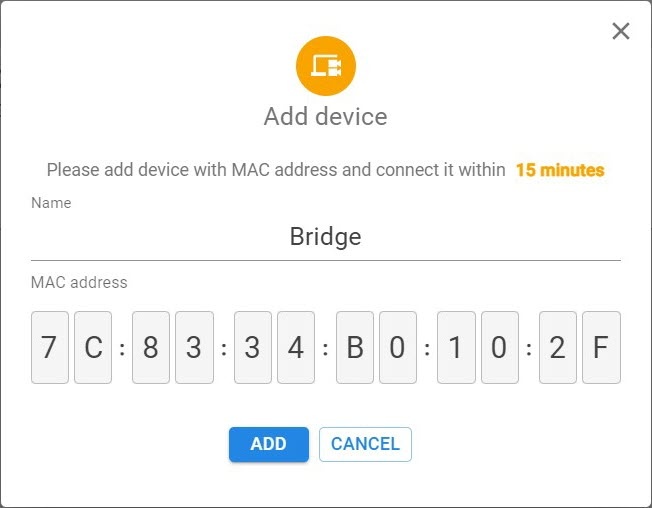Select the first MAC digit box showing 7
Image resolution: width=652 pixels, height=508 pixels.
(x=49, y=347)
